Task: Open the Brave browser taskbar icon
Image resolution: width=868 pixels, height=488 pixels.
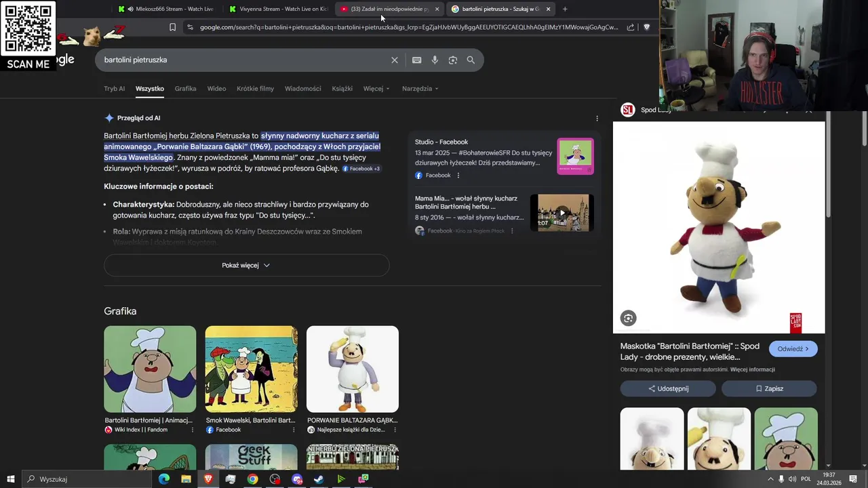Action: point(208,479)
